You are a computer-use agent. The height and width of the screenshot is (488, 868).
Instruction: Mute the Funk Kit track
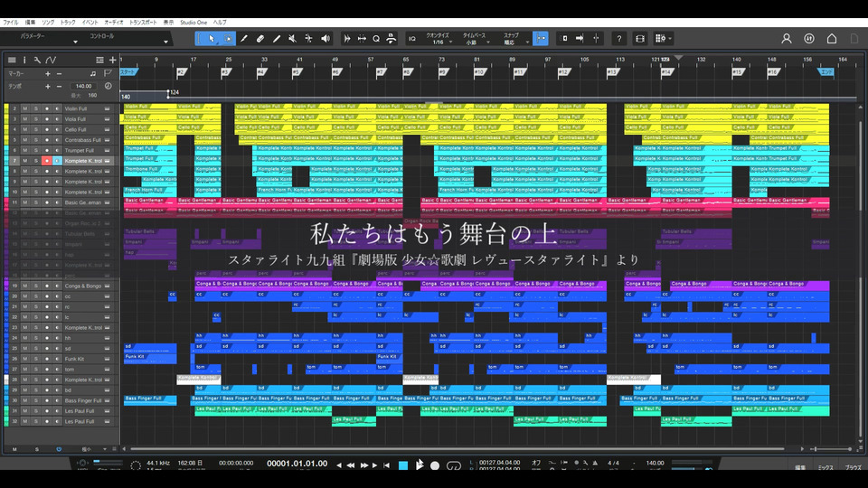24,359
